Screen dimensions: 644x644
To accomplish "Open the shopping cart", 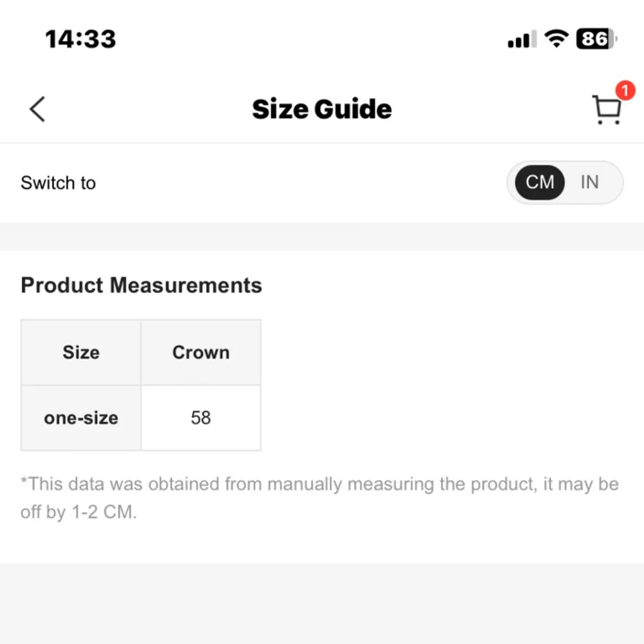I will pos(606,110).
